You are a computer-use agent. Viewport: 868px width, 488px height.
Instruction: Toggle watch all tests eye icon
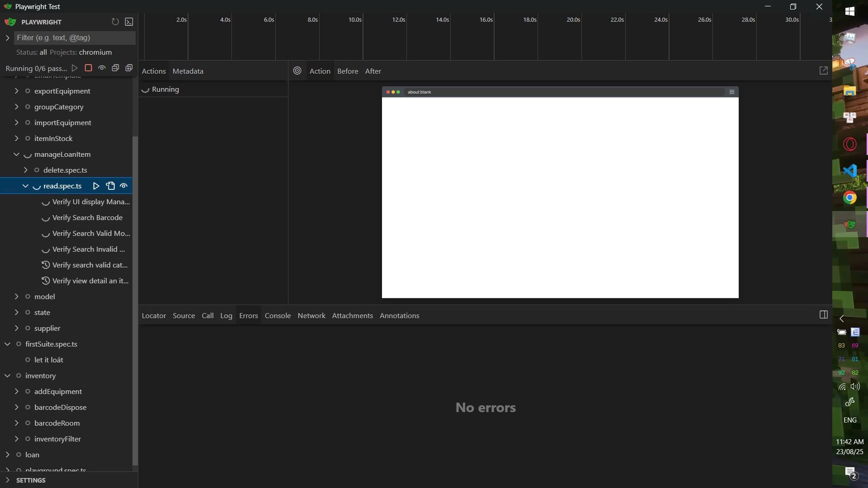102,68
